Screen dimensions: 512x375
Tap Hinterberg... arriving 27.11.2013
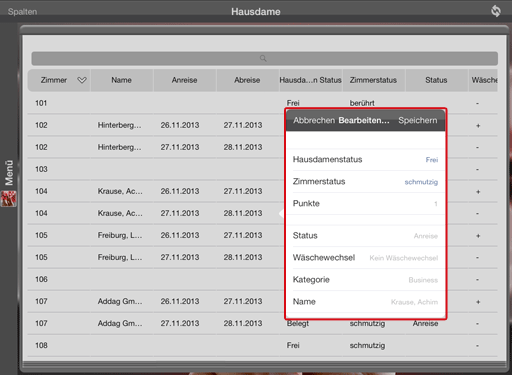[119, 147]
